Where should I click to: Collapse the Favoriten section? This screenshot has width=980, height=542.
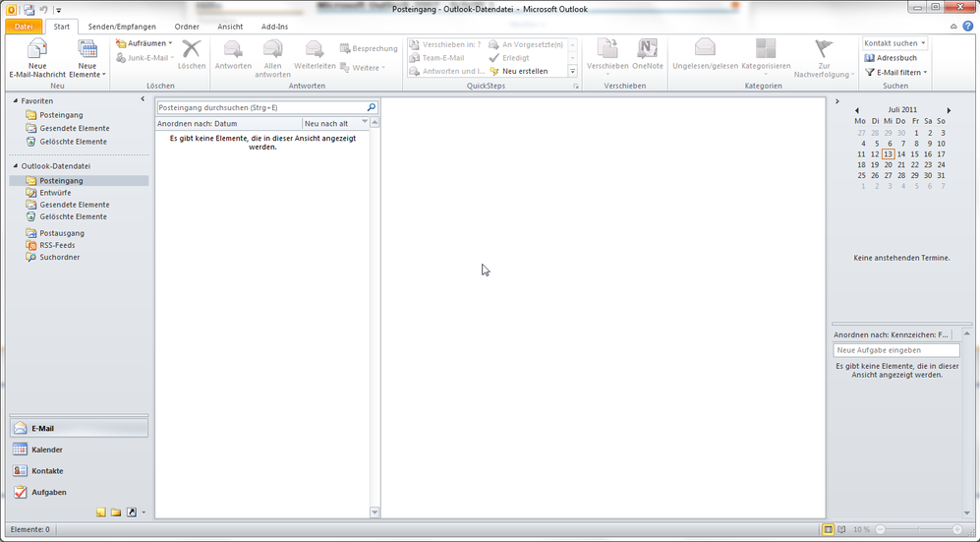pyautogui.click(x=16, y=100)
